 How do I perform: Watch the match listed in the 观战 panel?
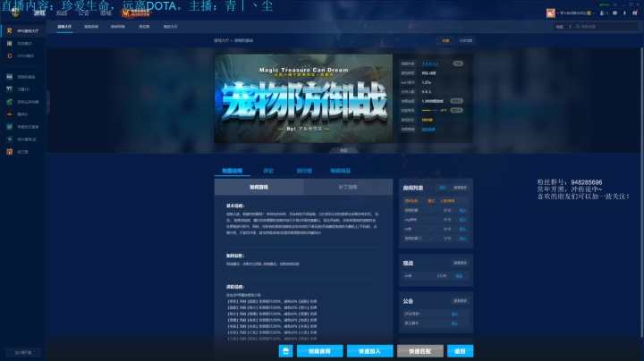click(x=459, y=276)
